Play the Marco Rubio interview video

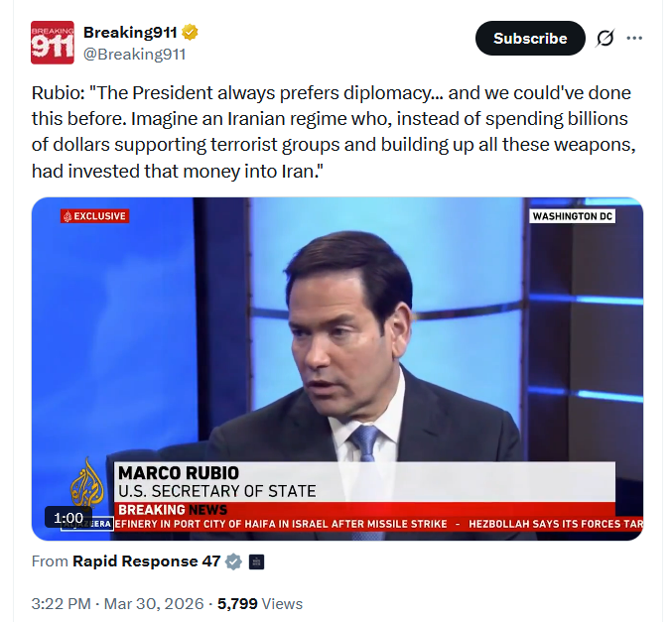[x=337, y=368]
